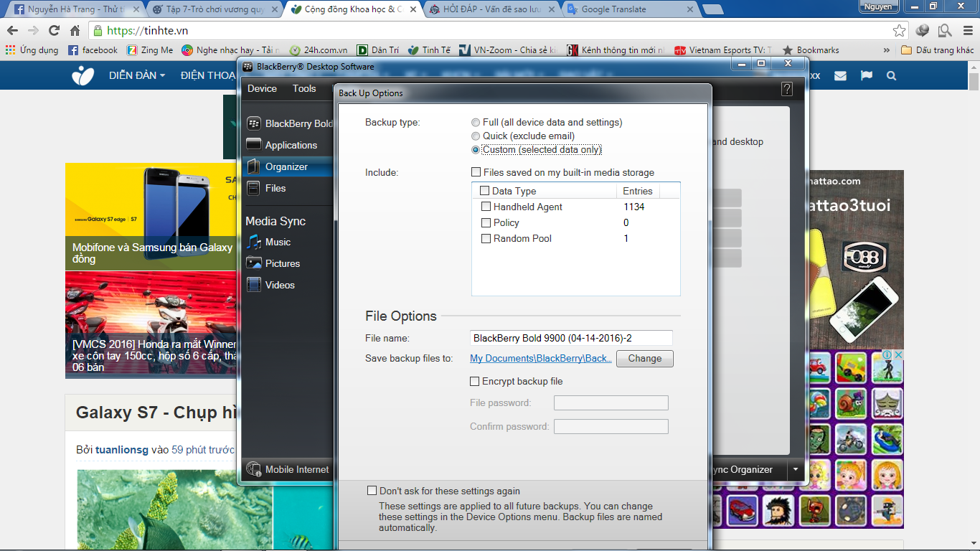This screenshot has height=551, width=980.
Task: Check the Data Type header checkbox
Action: pyautogui.click(x=484, y=191)
